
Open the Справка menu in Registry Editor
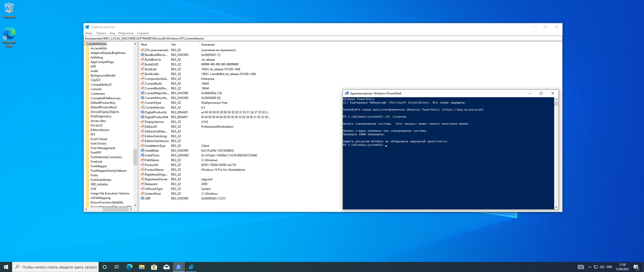[143, 33]
